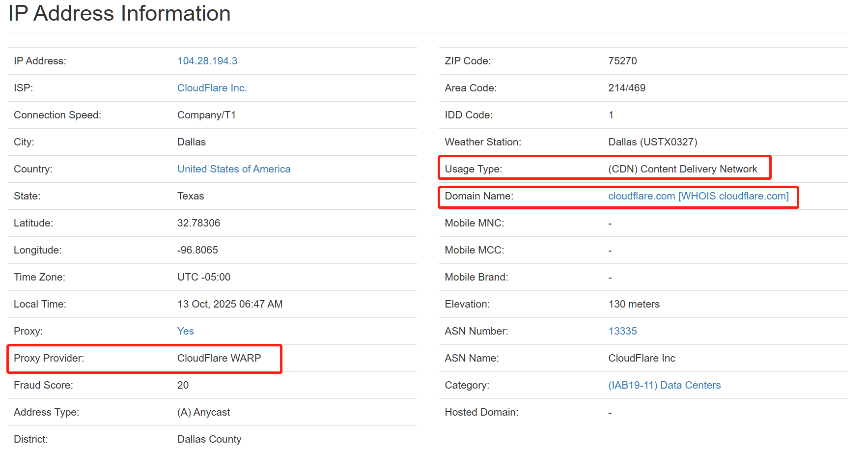Click the IP Address Information heading
The height and width of the screenshot is (452, 868).
point(119,13)
